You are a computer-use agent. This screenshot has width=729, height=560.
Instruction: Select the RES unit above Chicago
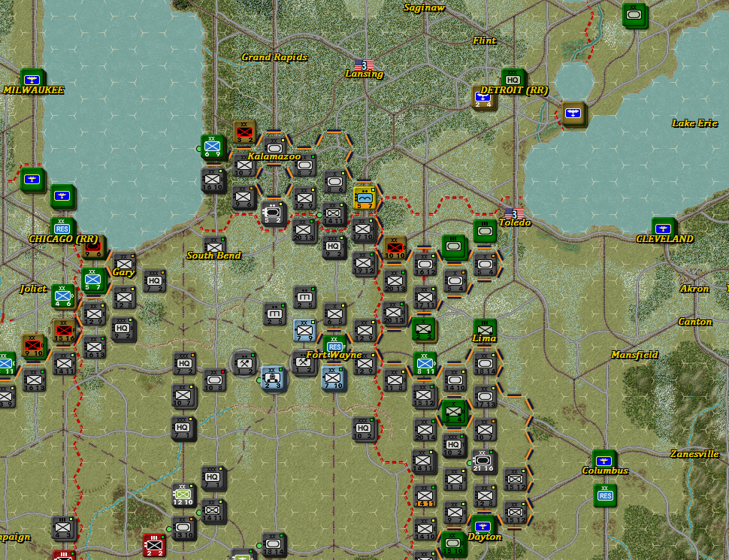click(62, 229)
